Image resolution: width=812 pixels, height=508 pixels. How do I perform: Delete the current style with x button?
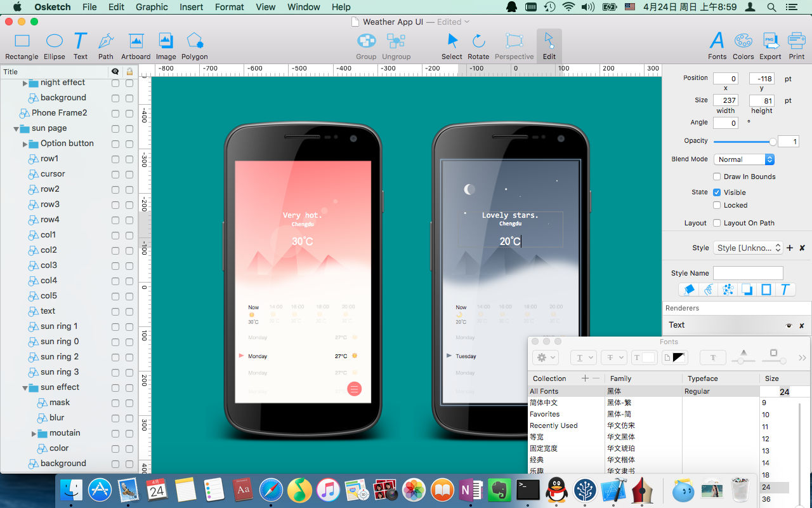tap(802, 248)
